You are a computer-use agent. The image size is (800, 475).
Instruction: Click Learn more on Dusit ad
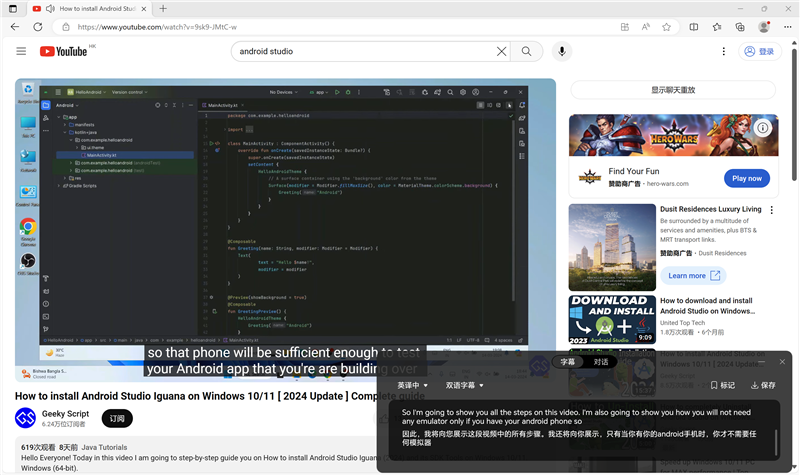click(693, 276)
